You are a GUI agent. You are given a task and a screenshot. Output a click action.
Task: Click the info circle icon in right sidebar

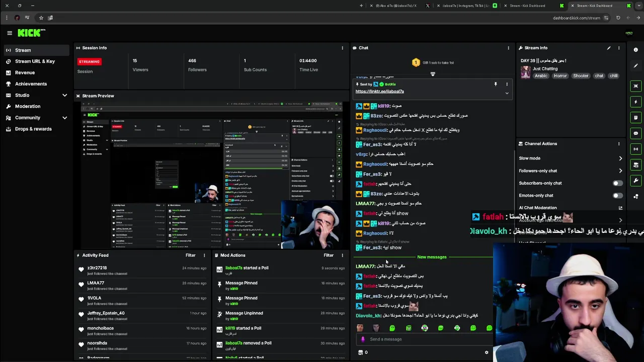pyautogui.click(x=636, y=50)
